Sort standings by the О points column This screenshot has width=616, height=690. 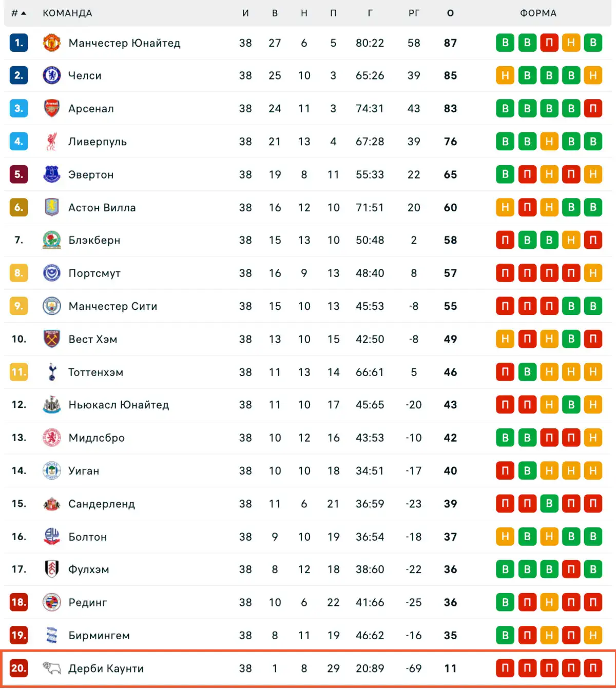450,13
